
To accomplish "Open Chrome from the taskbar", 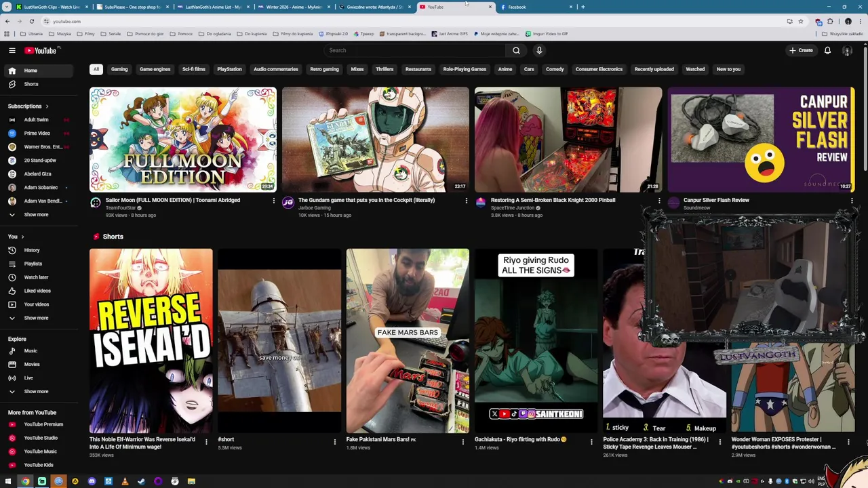I will coord(25,481).
